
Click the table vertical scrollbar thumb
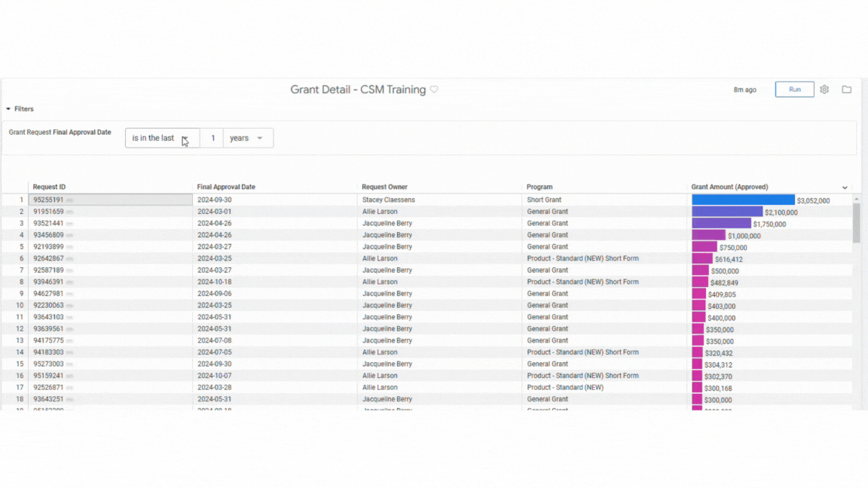point(857,222)
